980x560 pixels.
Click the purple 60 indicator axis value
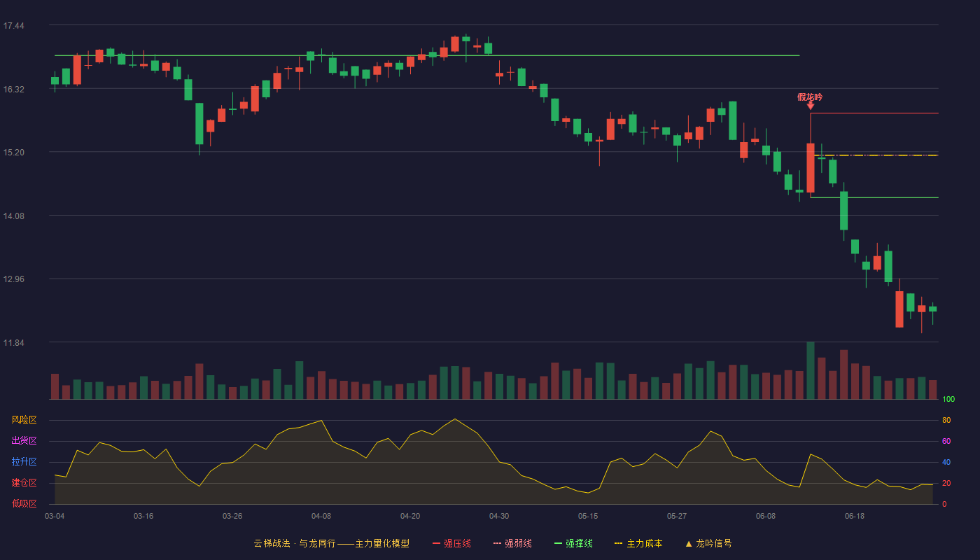[946, 441]
